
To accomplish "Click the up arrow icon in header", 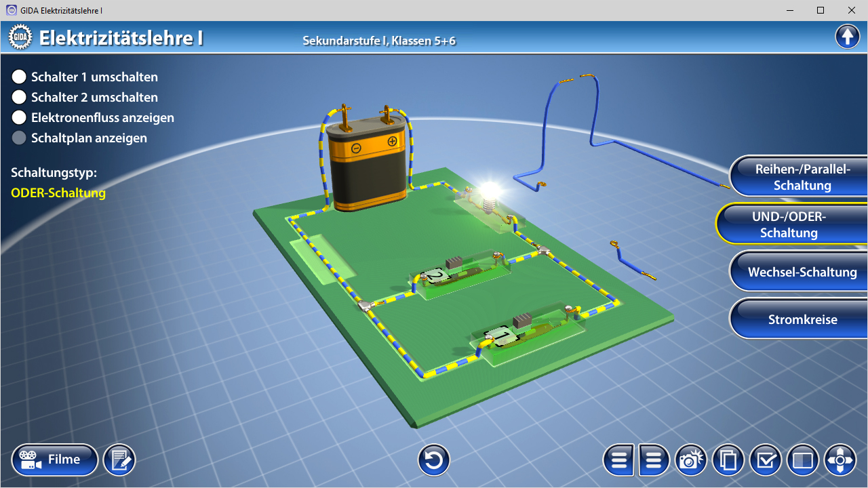I will (847, 37).
